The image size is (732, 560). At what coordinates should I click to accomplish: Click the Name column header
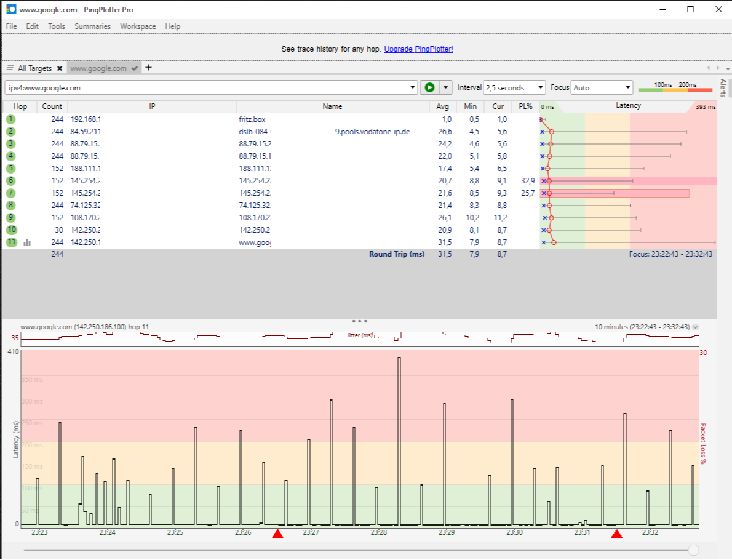[x=332, y=106]
